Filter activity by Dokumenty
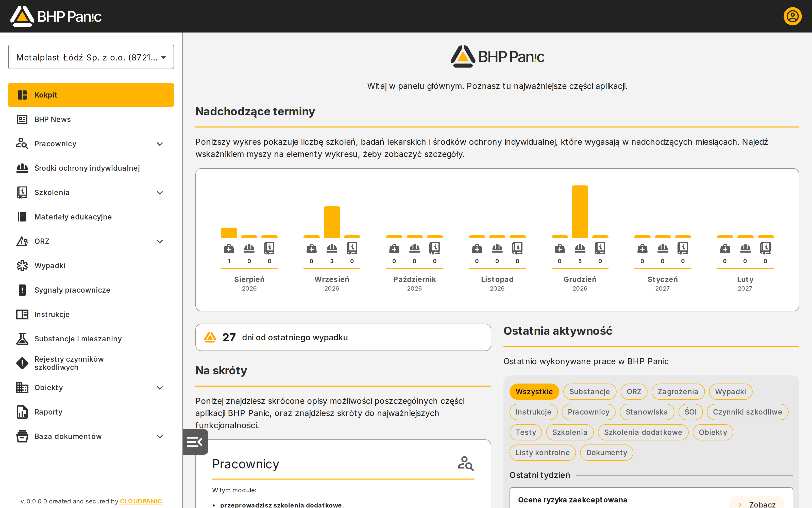The width and height of the screenshot is (812, 508). pos(607,453)
